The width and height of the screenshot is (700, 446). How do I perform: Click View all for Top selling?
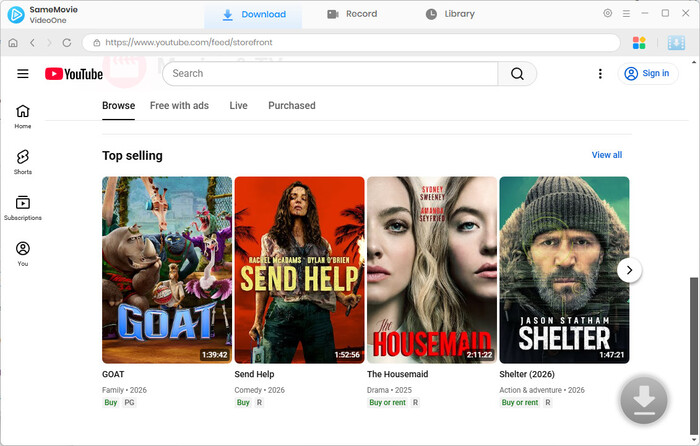pos(607,155)
